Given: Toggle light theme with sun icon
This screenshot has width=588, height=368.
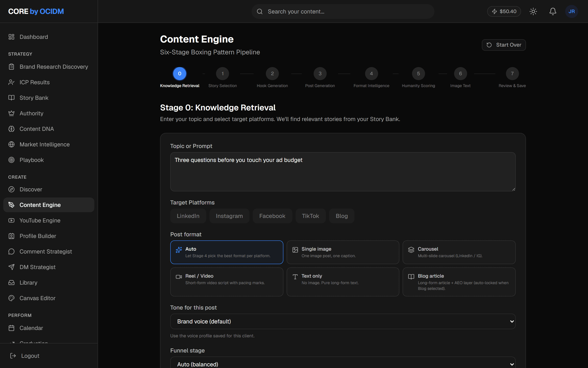Looking at the screenshot, I should point(533,11).
